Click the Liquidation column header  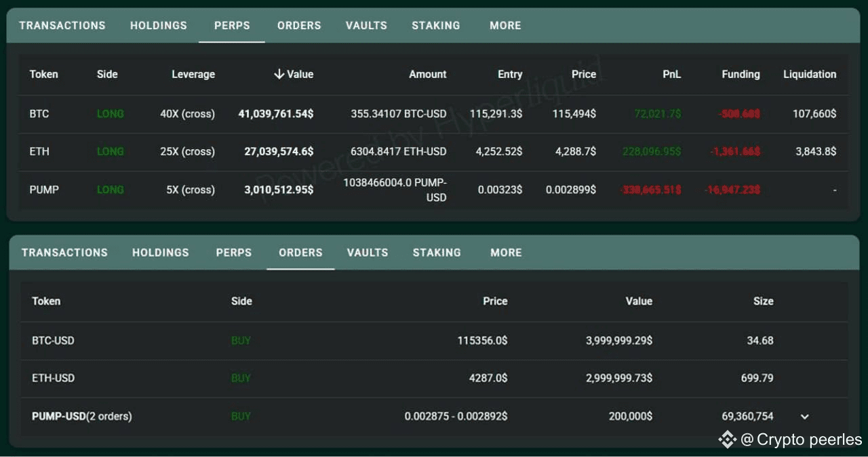coord(810,75)
